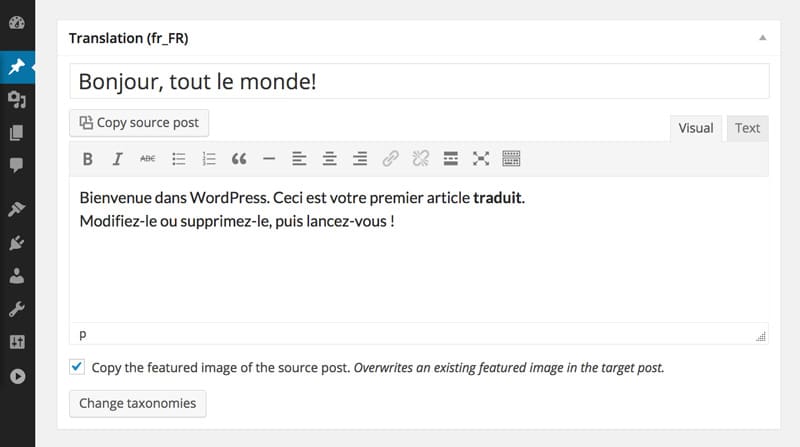Insert a bulleted list
Viewport: 800px width, 447px height.
179,159
